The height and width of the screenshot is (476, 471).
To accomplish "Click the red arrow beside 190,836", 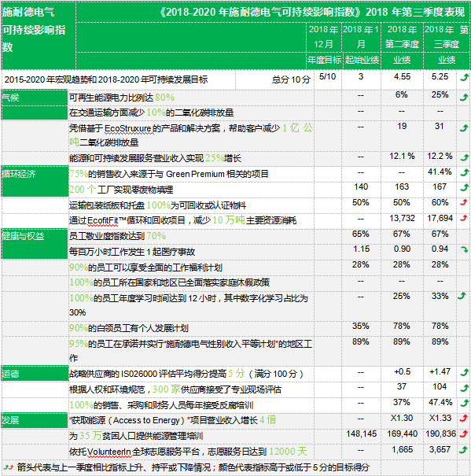I will (x=464, y=434).
